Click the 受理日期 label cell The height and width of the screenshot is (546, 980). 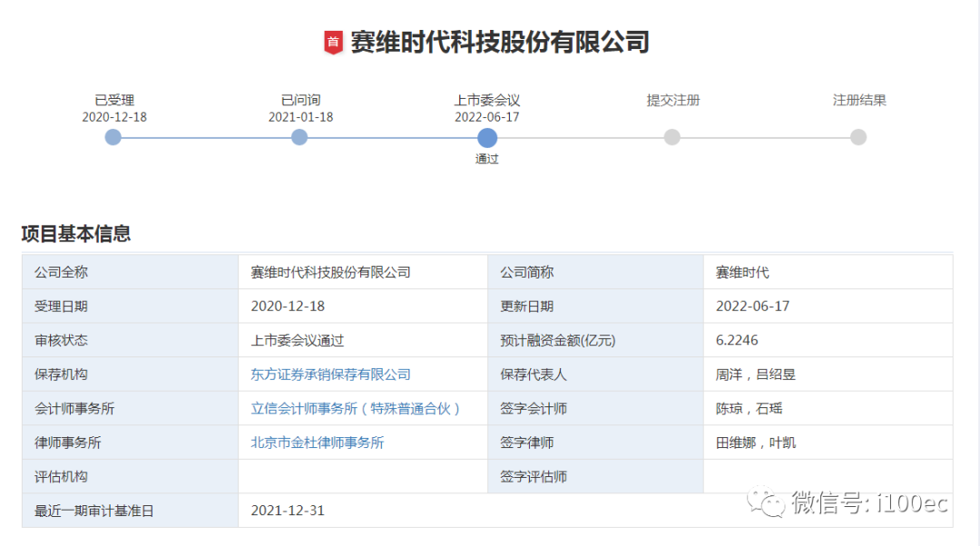pyautogui.click(x=130, y=307)
